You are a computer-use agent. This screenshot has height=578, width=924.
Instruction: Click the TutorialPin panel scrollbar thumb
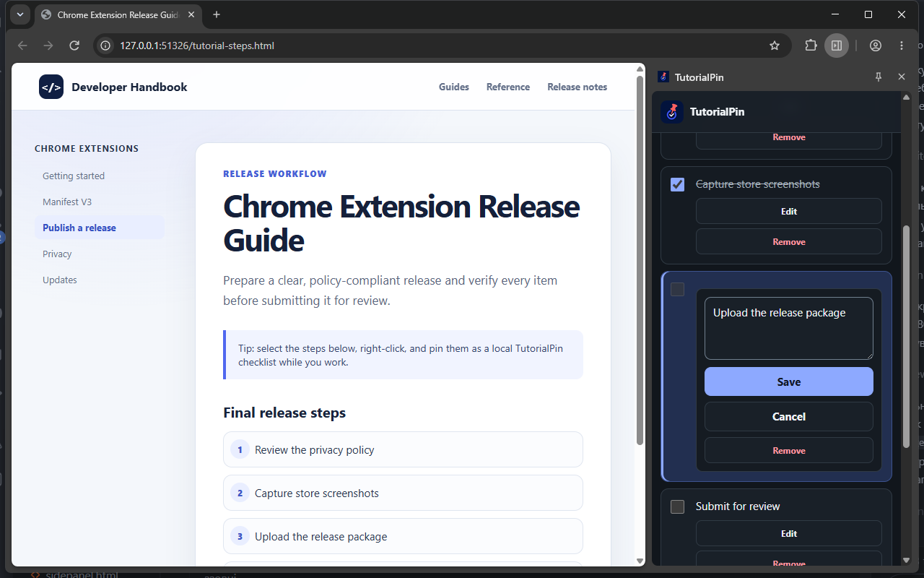pyautogui.click(x=907, y=336)
